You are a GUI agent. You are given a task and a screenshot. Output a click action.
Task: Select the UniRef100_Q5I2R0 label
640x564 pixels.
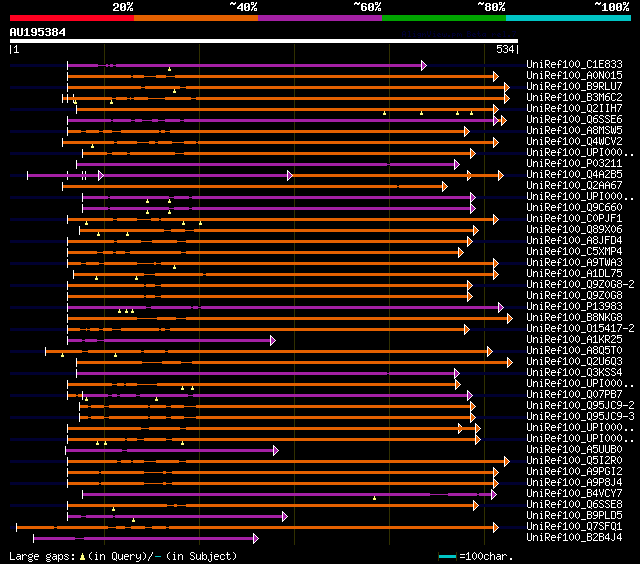574,461
